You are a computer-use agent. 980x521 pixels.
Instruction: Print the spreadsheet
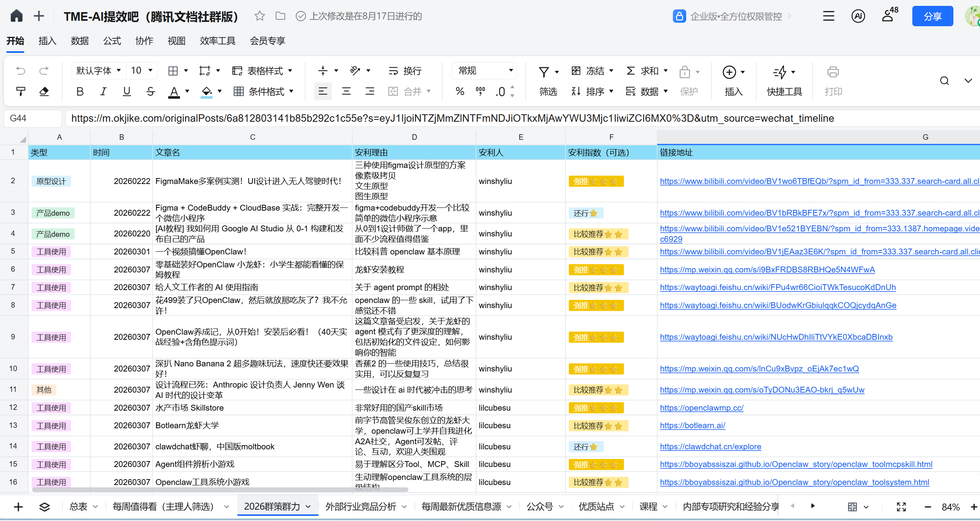833,81
